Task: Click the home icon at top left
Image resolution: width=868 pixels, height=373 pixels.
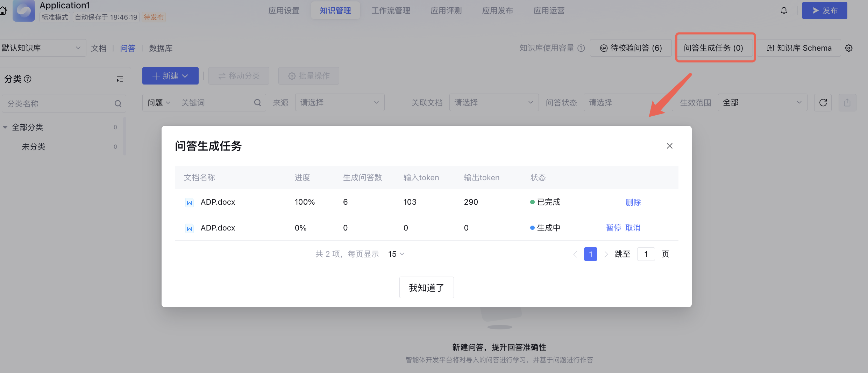Action: (3, 11)
